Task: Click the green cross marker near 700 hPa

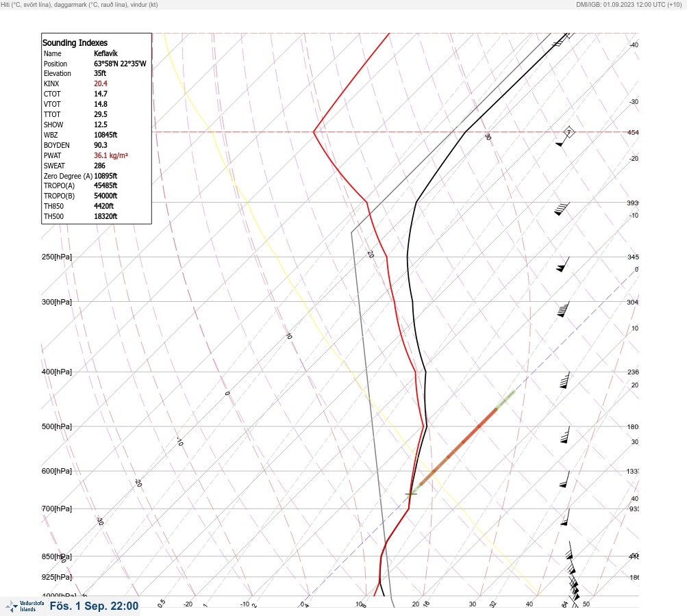Action: (411, 494)
